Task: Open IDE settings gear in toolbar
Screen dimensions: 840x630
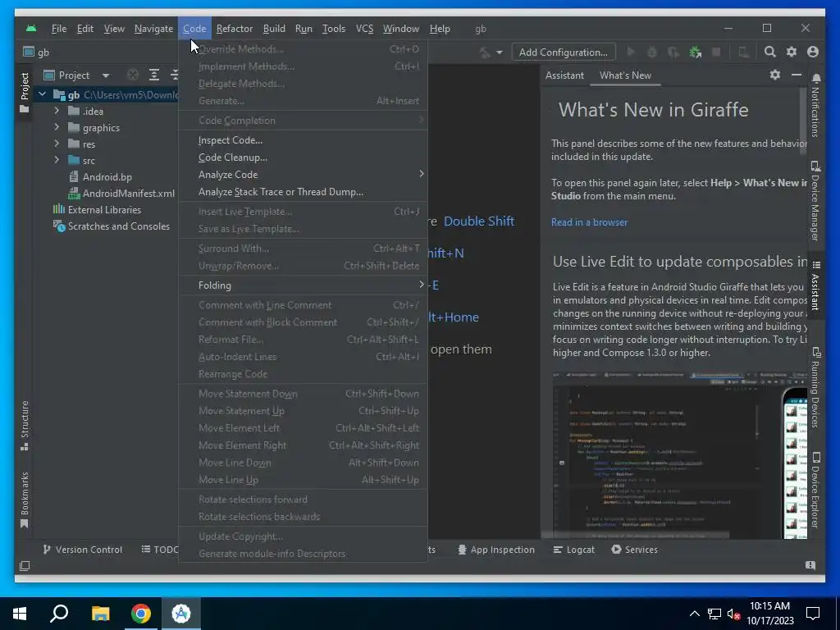Action: point(792,52)
